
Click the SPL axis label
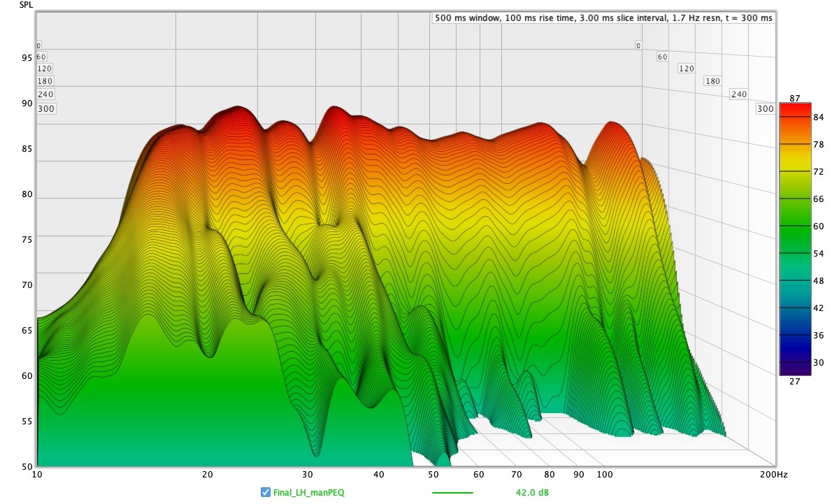[x=26, y=5]
